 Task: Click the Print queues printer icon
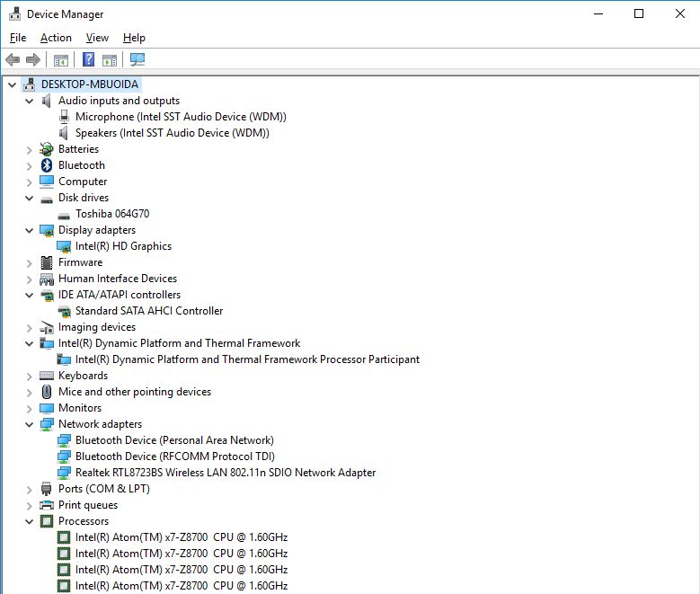(47, 505)
